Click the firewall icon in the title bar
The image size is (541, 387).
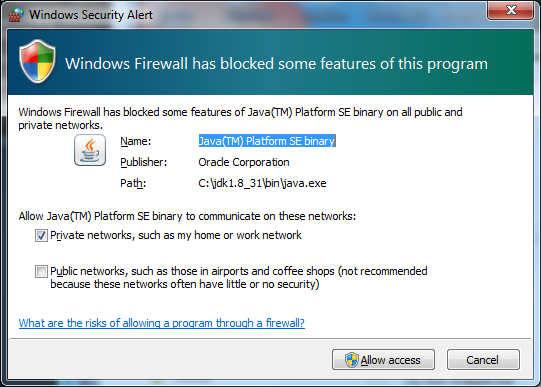click(x=16, y=14)
